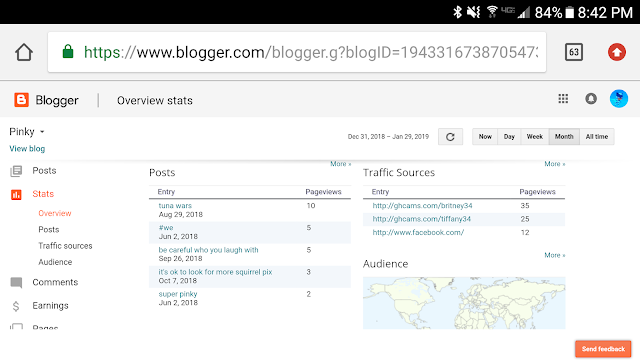Click the Send feedback button
This screenshot has height=360, width=640.
pyautogui.click(x=603, y=349)
